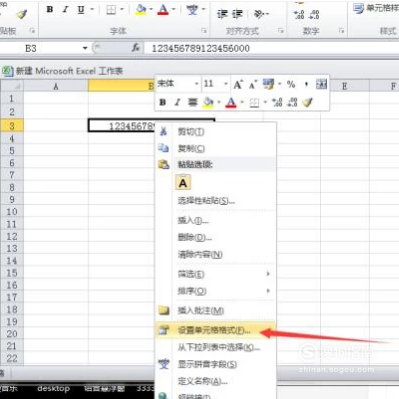Click accounting number format on mini toolbar
Image resolution: width=399 pixels, height=399 pixels.
pyautogui.click(x=268, y=84)
